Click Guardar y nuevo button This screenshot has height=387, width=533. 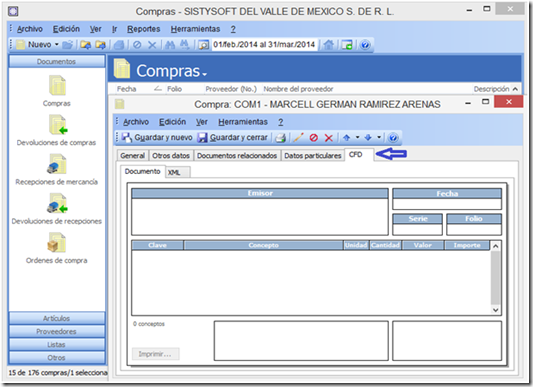pos(157,137)
